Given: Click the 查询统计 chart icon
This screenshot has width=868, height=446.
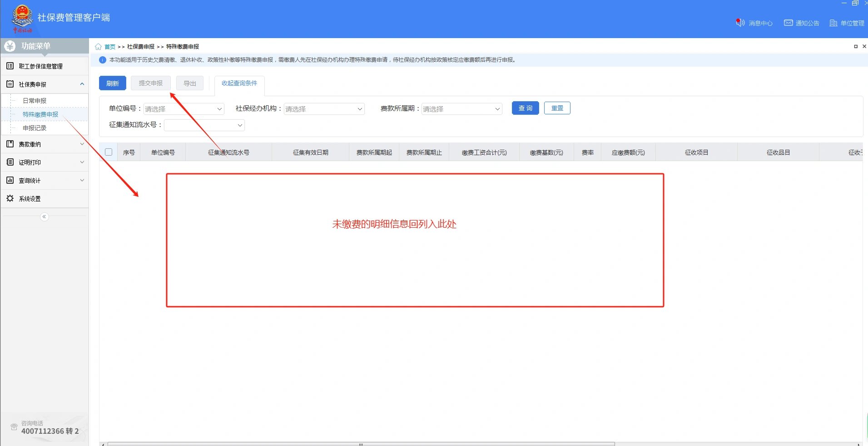Looking at the screenshot, I should [10, 181].
